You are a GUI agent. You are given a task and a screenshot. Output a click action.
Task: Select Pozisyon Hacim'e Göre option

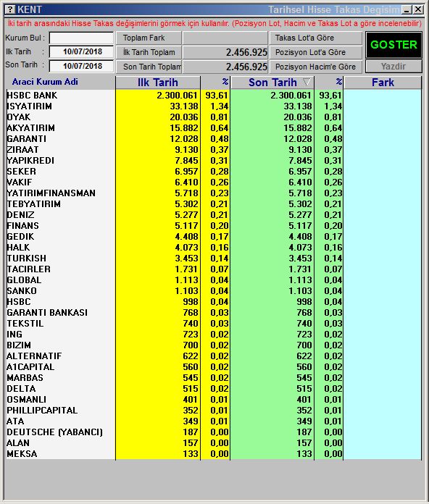(315, 67)
